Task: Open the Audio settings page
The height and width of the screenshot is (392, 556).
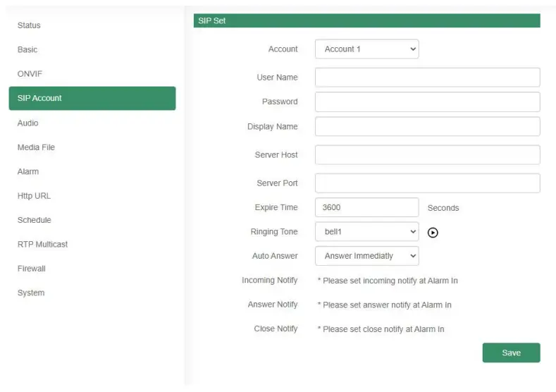Action: click(27, 123)
